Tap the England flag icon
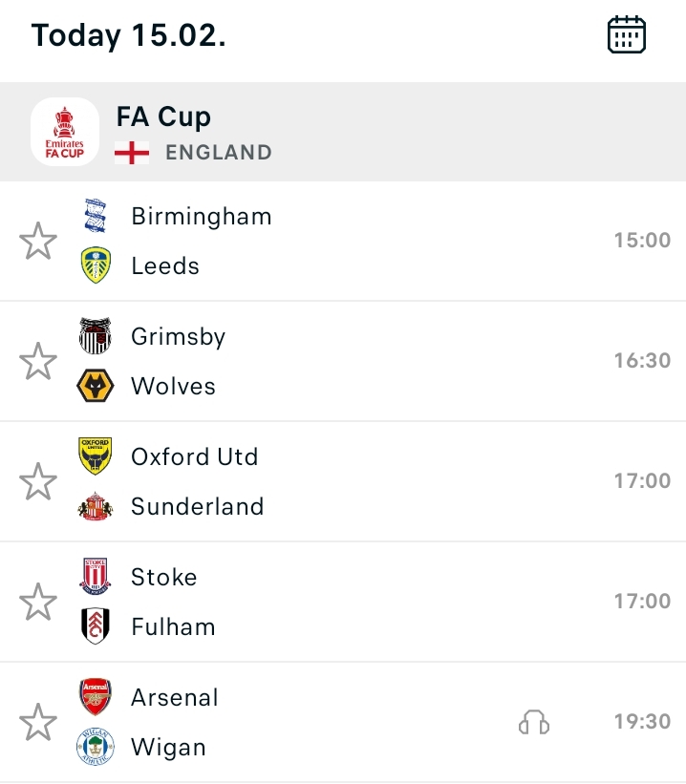This screenshot has width=686, height=784. [132, 153]
